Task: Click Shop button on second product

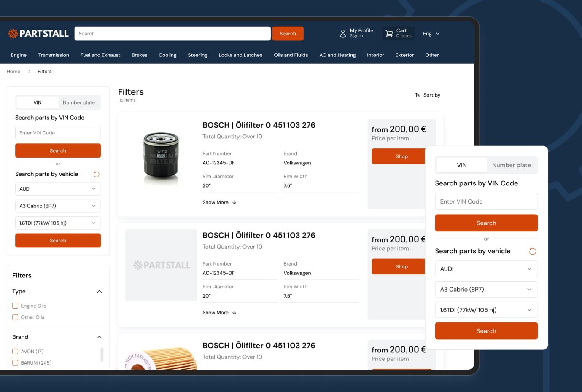Action: (x=398, y=267)
